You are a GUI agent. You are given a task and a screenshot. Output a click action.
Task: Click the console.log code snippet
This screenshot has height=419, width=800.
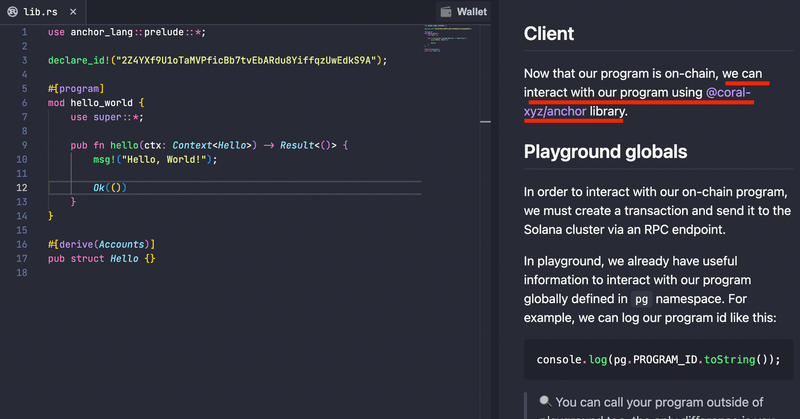tap(658, 360)
